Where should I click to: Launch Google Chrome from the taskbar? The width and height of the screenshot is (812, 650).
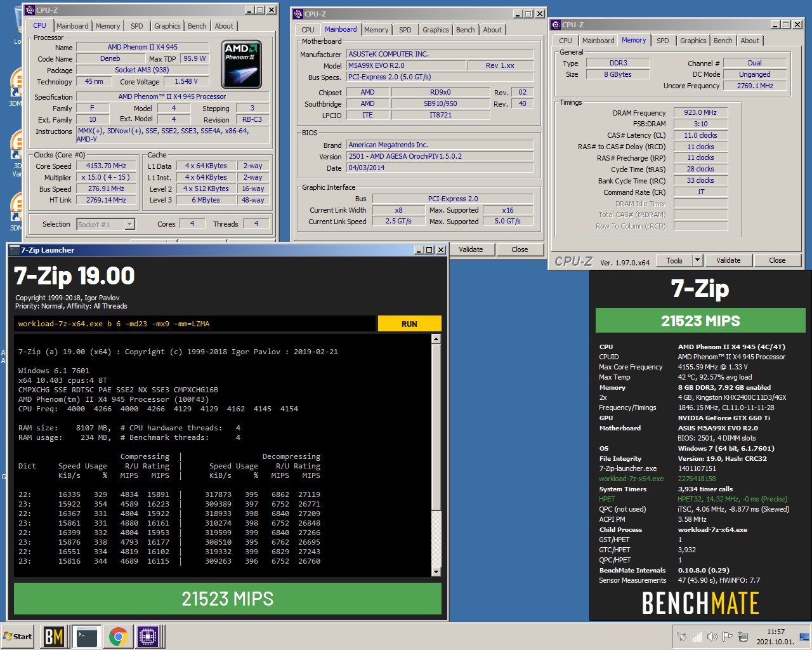pyautogui.click(x=118, y=636)
